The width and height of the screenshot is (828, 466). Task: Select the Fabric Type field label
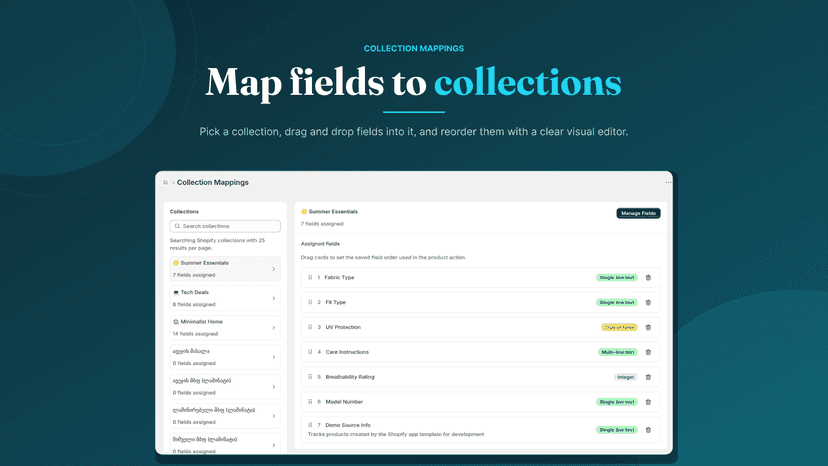click(339, 277)
